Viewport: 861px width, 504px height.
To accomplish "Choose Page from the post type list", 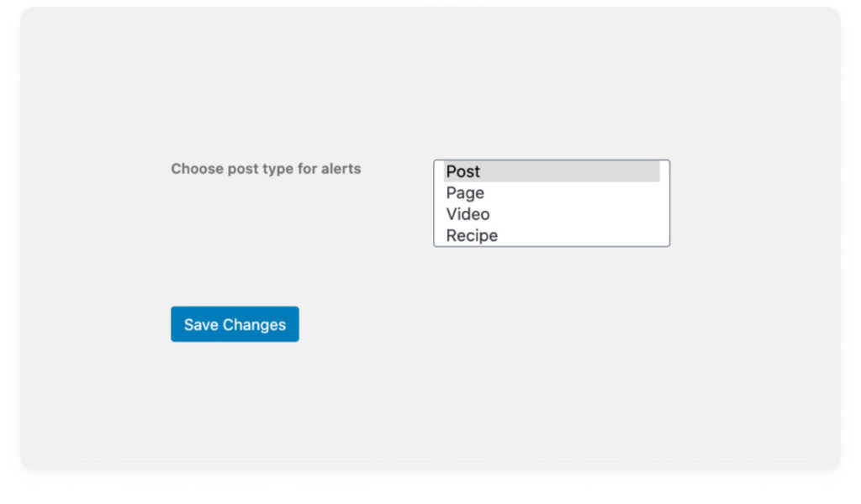I will tap(552, 193).
